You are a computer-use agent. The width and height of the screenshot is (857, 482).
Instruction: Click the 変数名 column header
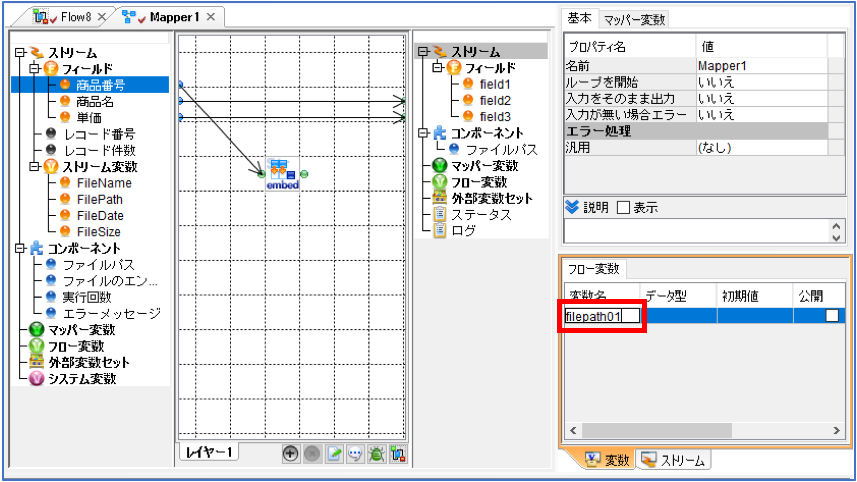pos(602,296)
